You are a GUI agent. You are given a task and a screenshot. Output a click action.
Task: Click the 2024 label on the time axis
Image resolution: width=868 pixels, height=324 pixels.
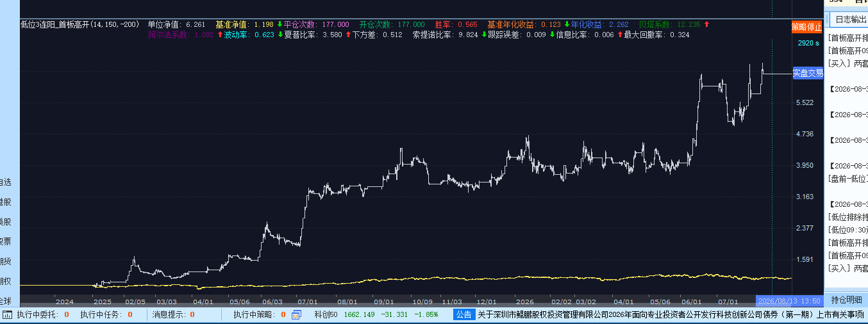click(x=65, y=301)
